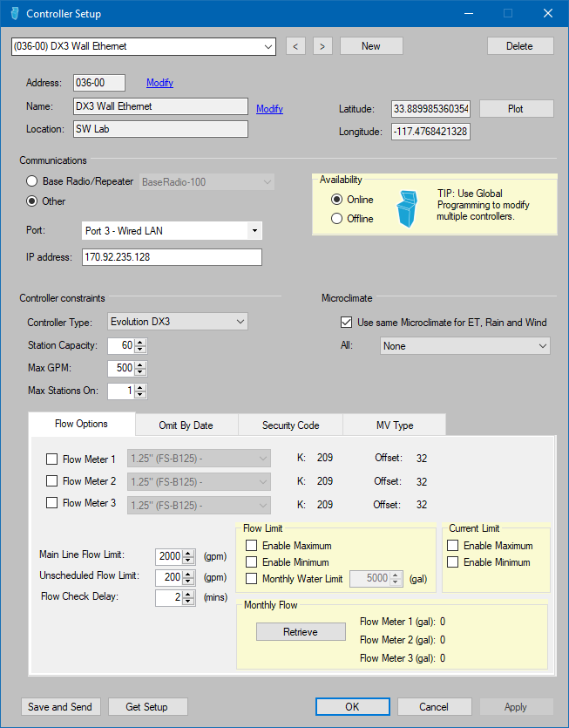Screen dimensions: 569x728
Task: Increase Max GPM with up arrow
Action: click(x=140, y=364)
